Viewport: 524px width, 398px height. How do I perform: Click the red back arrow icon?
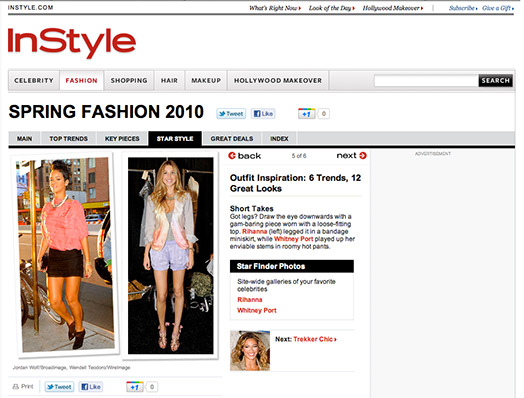click(232, 155)
